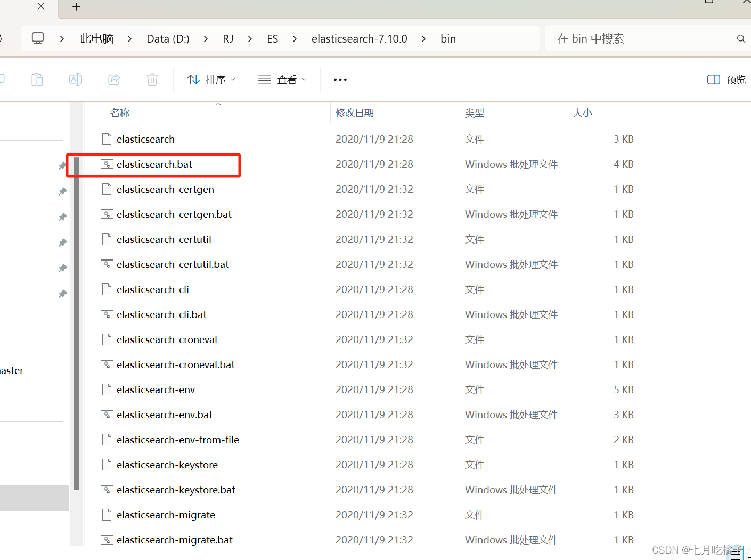Click date cell of elasticsearch-croneval row
Image resolution: width=751 pixels, height=560 pixels.
374,339
